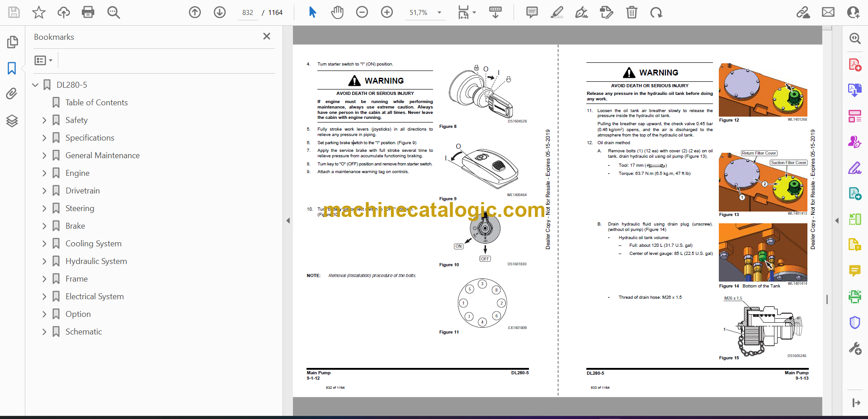This screenshot has height=419, width=868.
Task: Toggle the Bookmarks panel icon in the sidebar
Action: [12, 68]
